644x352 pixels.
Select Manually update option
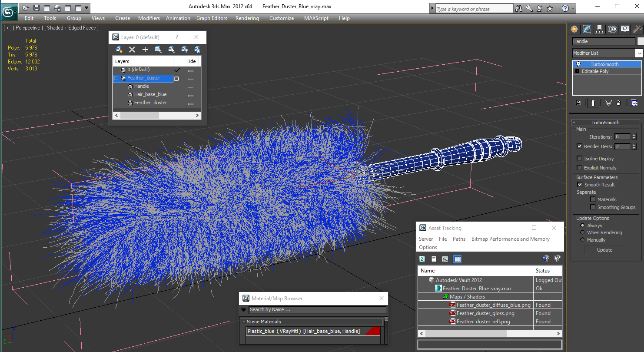coord(583,240)
